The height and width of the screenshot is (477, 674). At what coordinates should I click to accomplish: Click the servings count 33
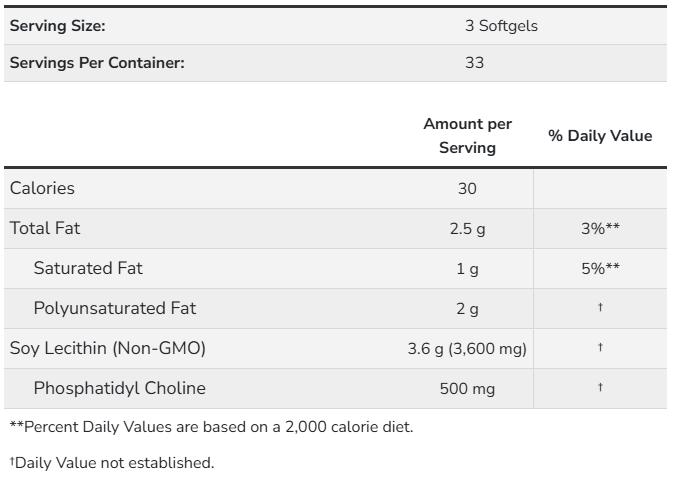pos(475,63)
